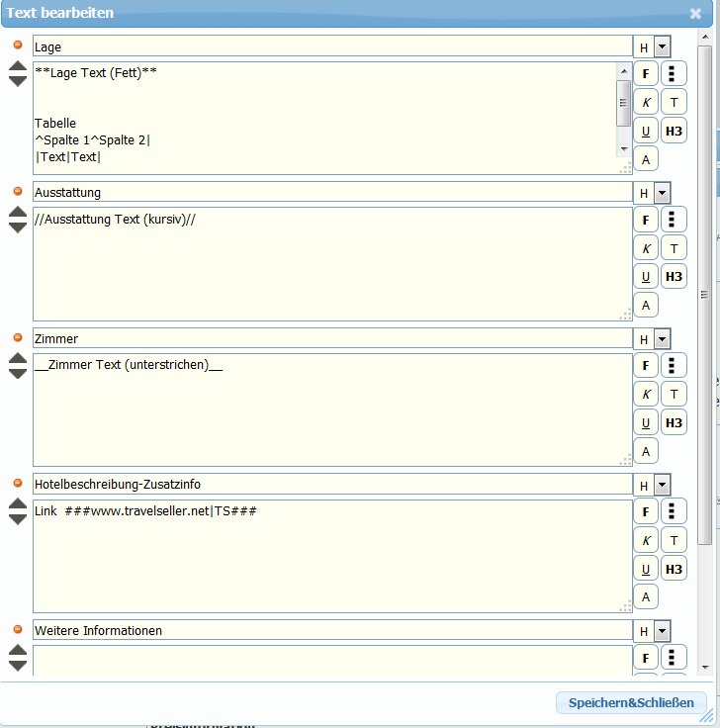Click the Ausstattung title input field
Viewport: 720px width, 728px height.
(x=331, y=192)
